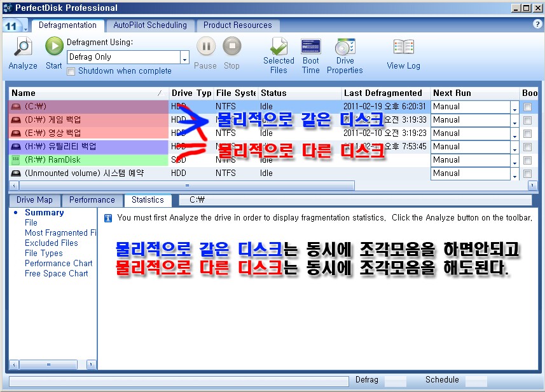Click the Analyze magnifier icon
Image resolution: width=545 pixels, height=392 pixels.
click(x=23, y=47)
